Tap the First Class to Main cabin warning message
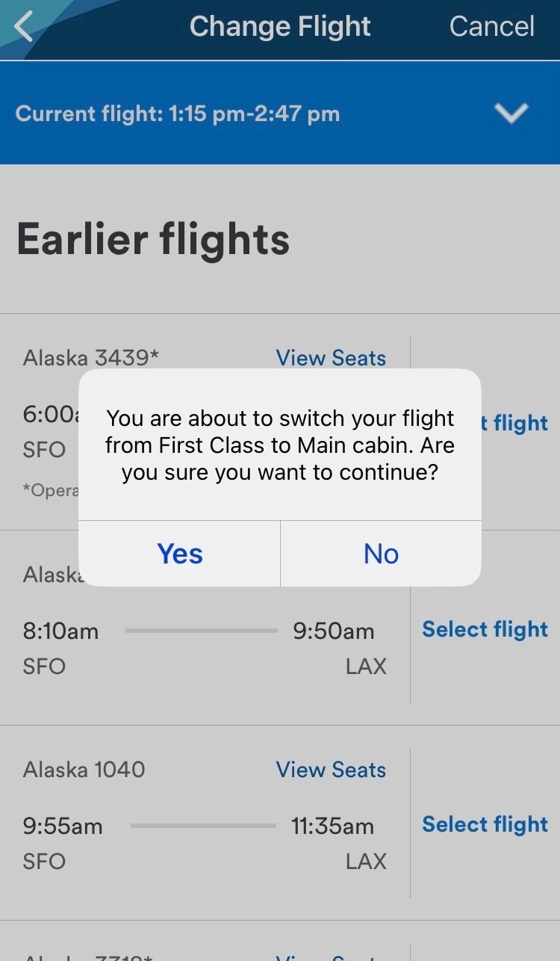Image resolution: width=560 pixels, height=961 pixels. [x=280, y=445]
